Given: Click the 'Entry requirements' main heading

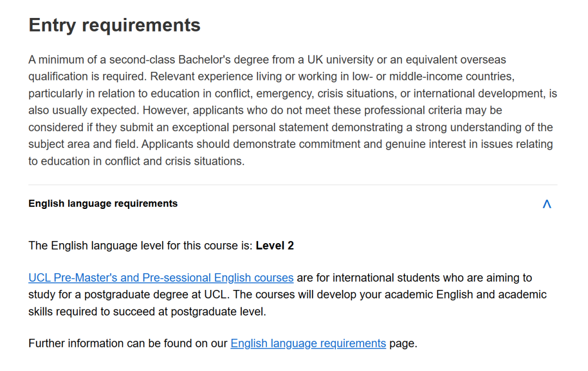Looking at the screenshot, I should coord(114,25).
